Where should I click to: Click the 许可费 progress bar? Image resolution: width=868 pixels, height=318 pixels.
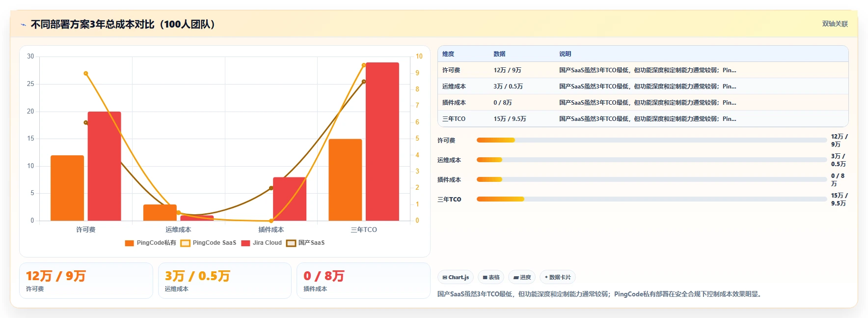pos(651,140)
